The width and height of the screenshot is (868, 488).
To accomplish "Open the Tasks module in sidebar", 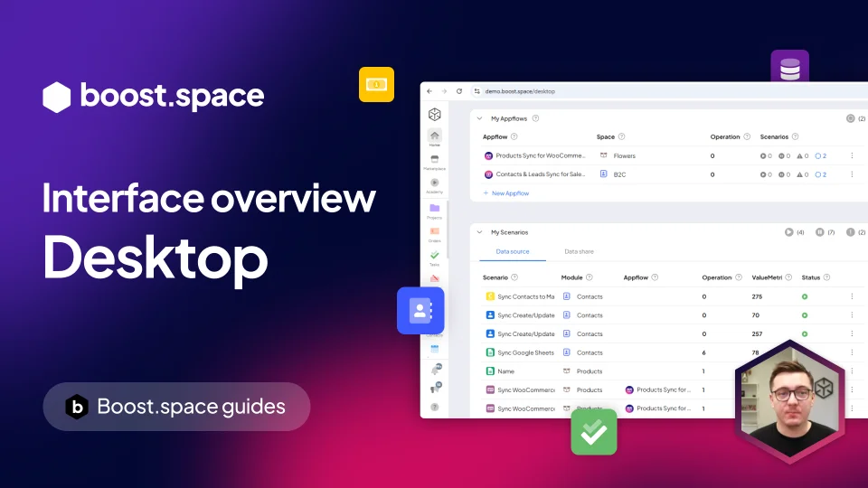I will tap(435, 258).
